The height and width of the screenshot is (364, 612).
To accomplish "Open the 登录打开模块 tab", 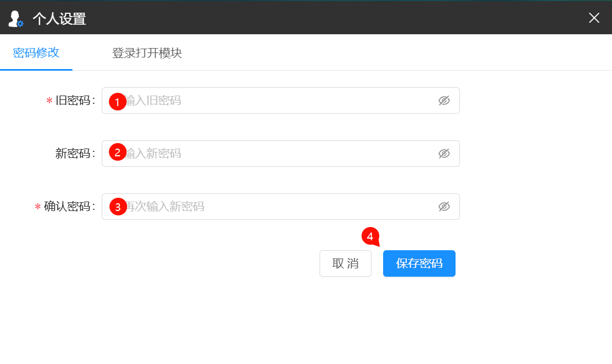I will pyautogui.click(x=147, y=53).
